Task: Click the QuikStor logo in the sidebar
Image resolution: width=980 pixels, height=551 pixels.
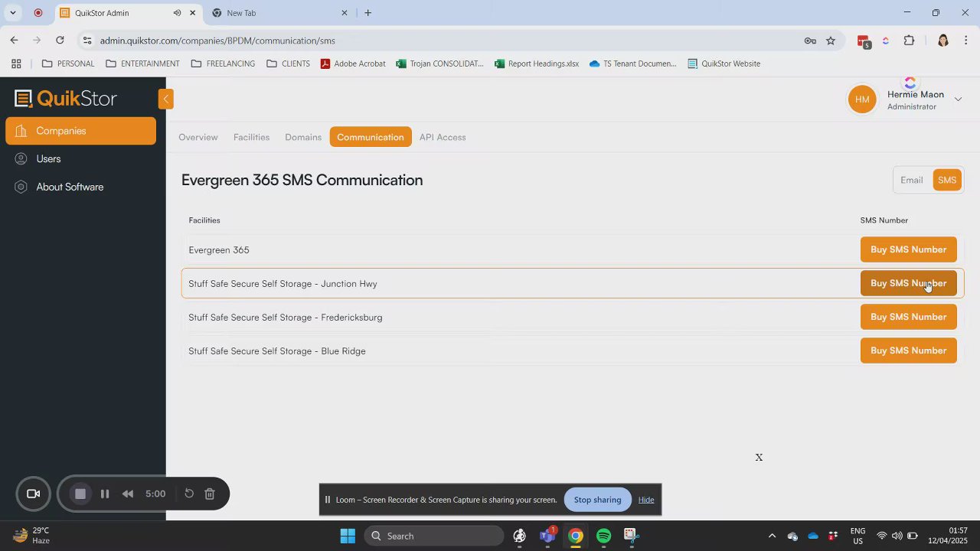Action: coord(66,99)
